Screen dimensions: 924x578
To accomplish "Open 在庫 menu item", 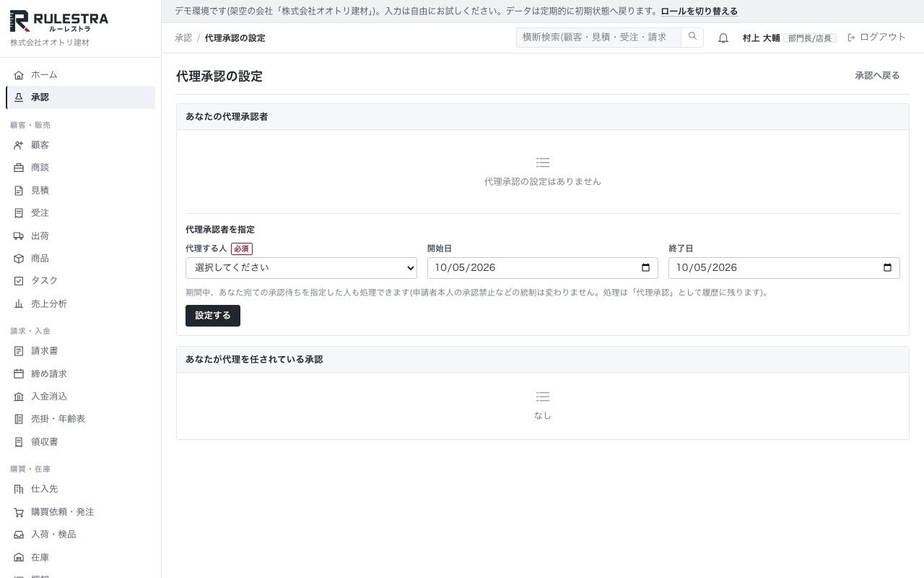I will (80, 558).
